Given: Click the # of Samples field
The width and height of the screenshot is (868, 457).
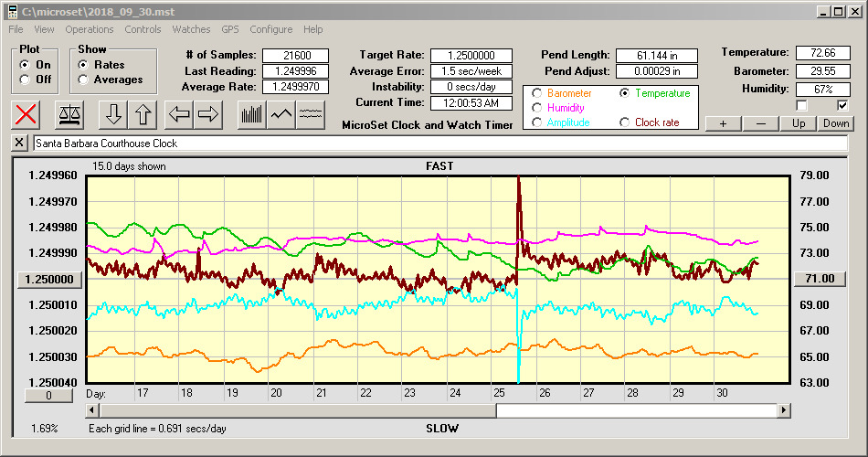Looking at the screenshot, I should pyautogui.click(x=296, y=56).
